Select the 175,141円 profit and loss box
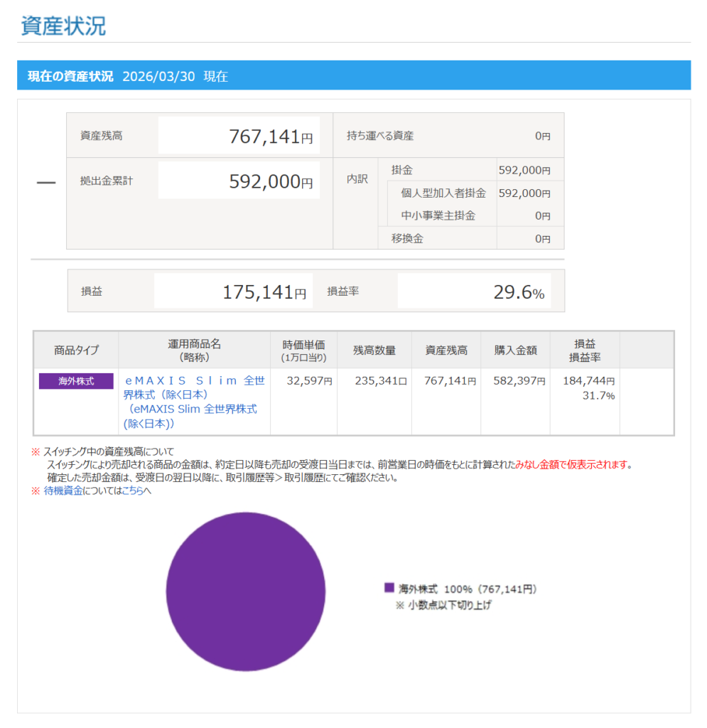Viewport: 707px width, 728px height. (233, 291)
